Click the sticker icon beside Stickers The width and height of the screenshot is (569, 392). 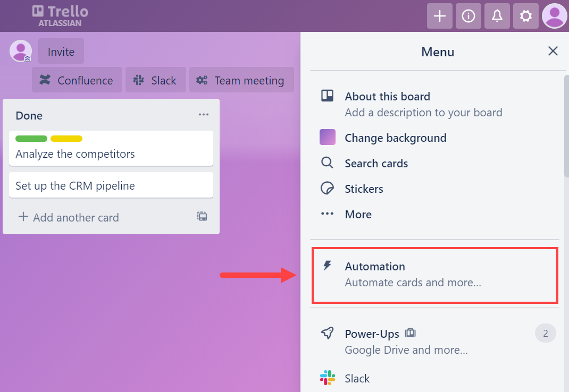328,188
